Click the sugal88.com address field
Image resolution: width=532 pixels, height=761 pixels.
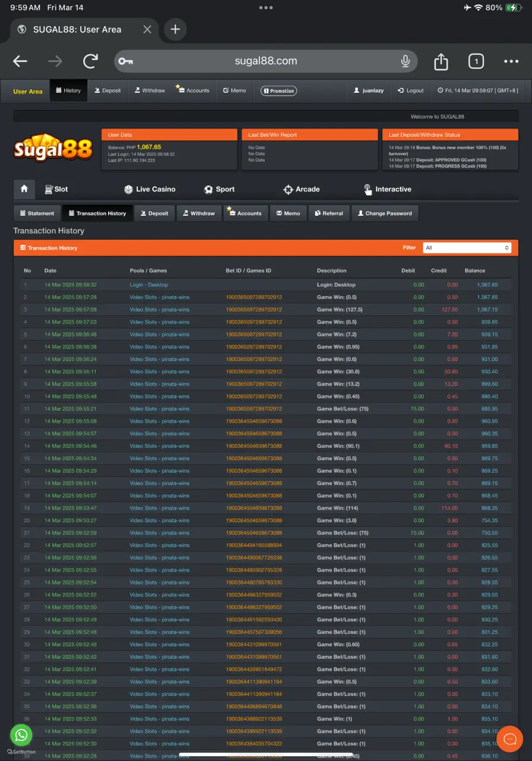click(266, 61)
